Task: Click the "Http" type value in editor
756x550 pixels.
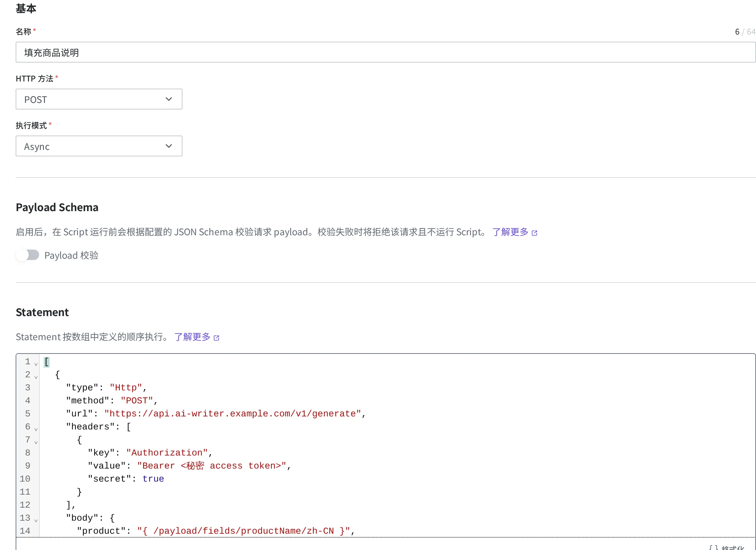Action: click(126, 388)
